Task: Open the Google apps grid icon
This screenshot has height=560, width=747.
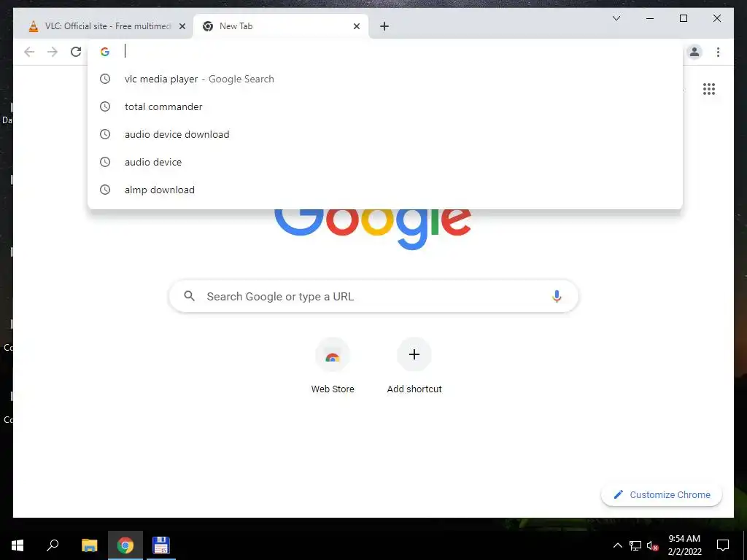Action: 709,89
